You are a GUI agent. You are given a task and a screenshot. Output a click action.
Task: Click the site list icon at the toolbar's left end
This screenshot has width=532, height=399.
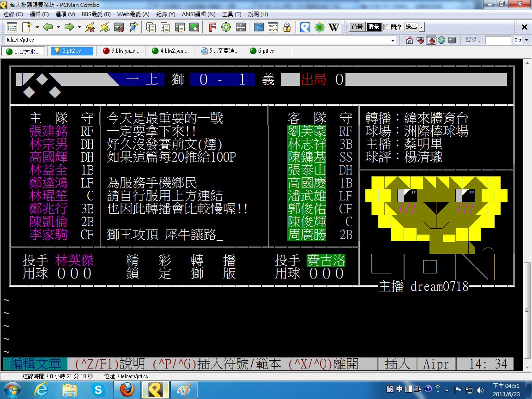[x=12, y=27]
